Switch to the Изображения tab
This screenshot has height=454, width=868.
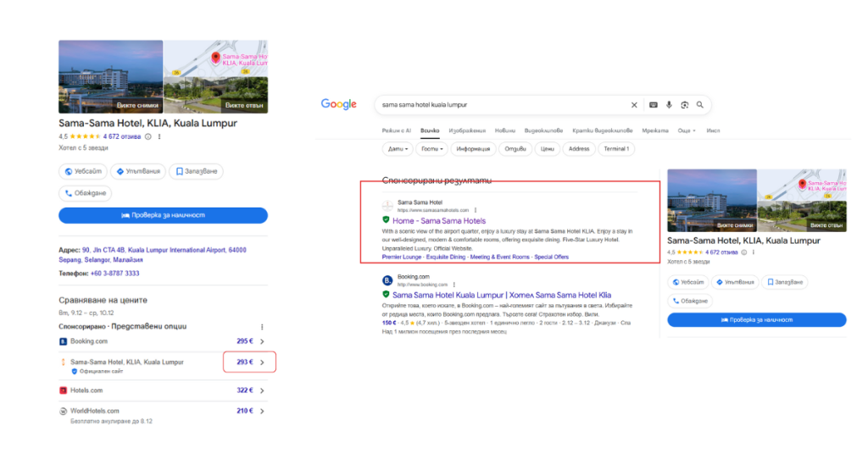click(x=467, y=130)
